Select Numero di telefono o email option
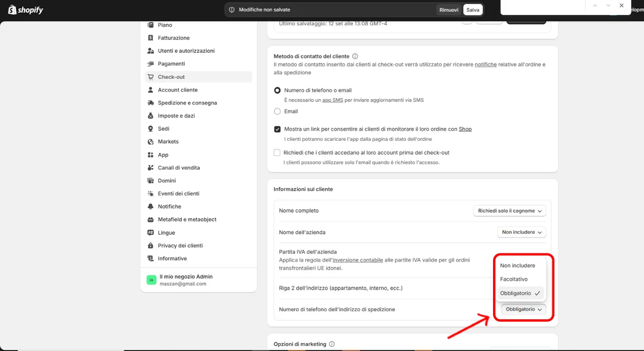Image resolution: width=644 pixels, height=351 pixels. point(277,91)
